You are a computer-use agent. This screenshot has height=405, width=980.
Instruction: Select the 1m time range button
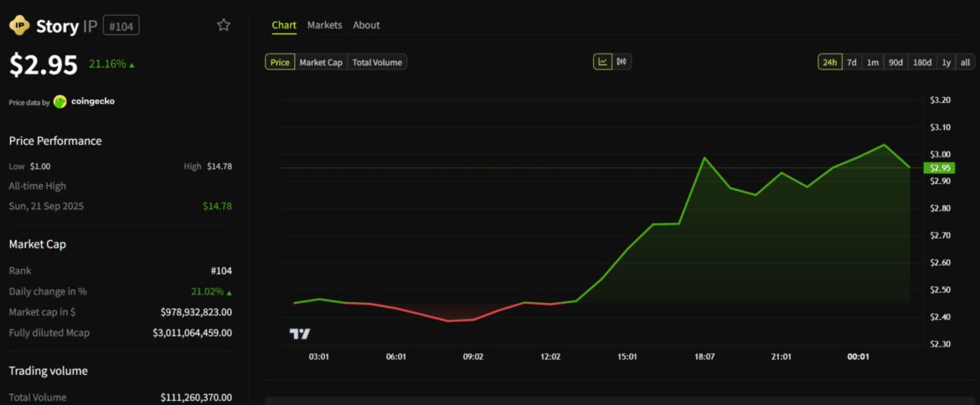tap(873, 62)
